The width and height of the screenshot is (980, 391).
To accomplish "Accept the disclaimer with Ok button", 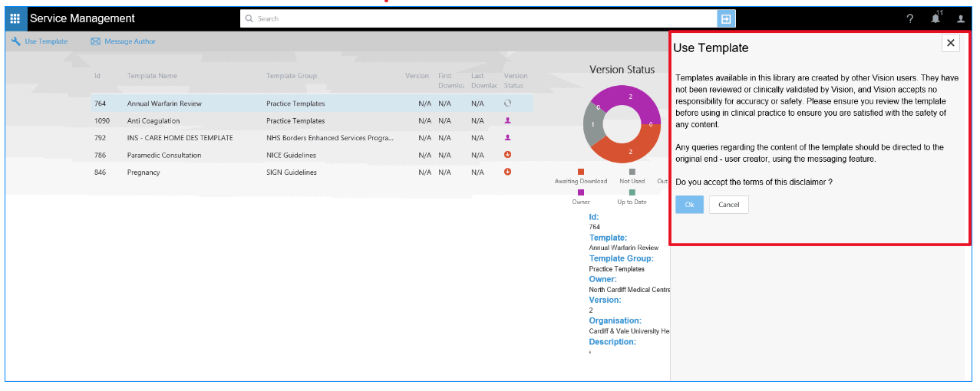I will click(689, 205).
